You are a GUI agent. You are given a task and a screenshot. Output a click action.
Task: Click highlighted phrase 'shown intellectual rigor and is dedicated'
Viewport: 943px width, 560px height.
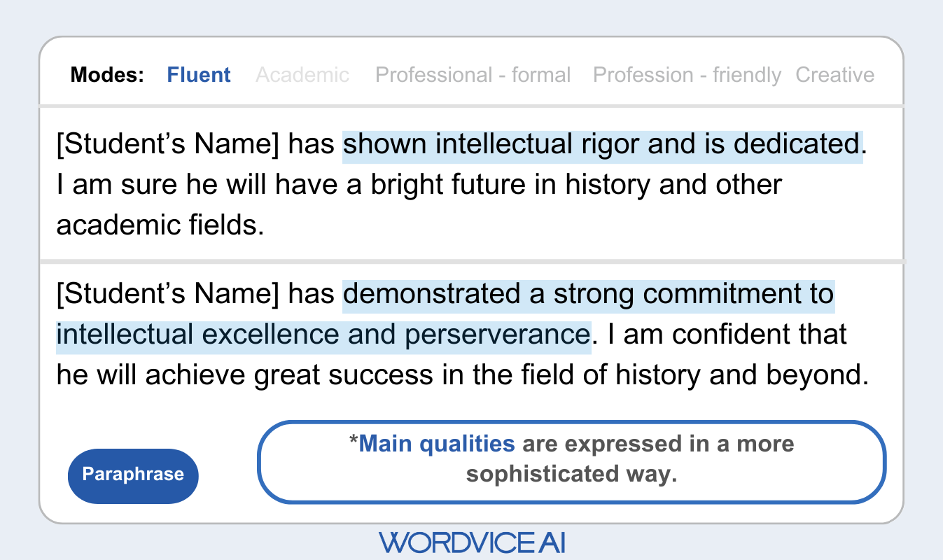point(602,145)
